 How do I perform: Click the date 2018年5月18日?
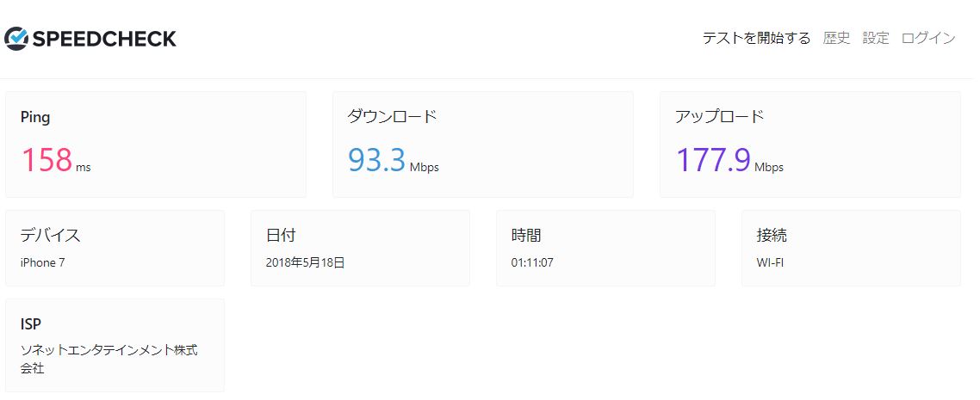(x=305, y=262)
